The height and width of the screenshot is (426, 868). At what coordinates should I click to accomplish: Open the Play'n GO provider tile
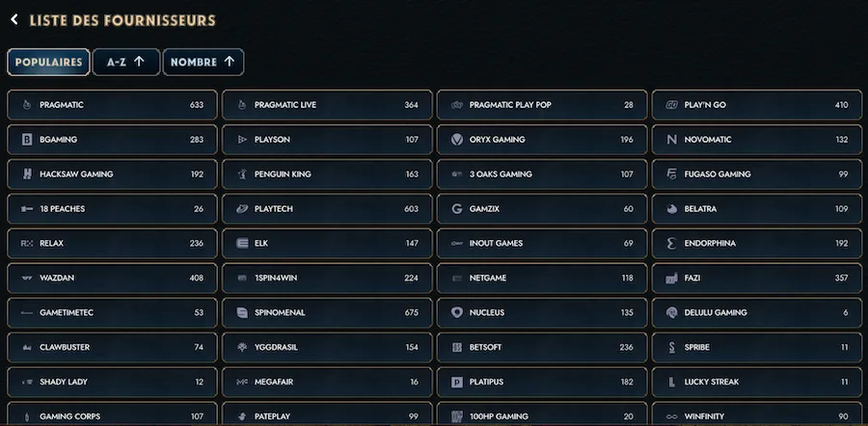(757, 105)
